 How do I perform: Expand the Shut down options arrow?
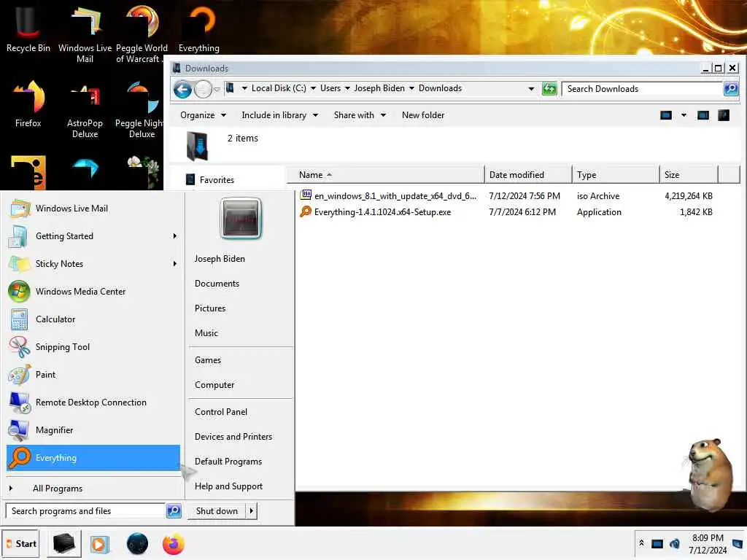tap(251, 511)
